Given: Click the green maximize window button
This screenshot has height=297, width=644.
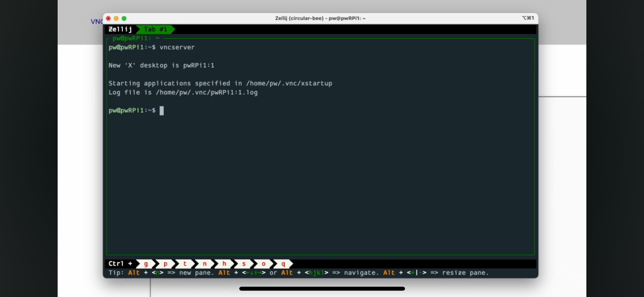Looking at the screenshot, I should tap(124, 18).
